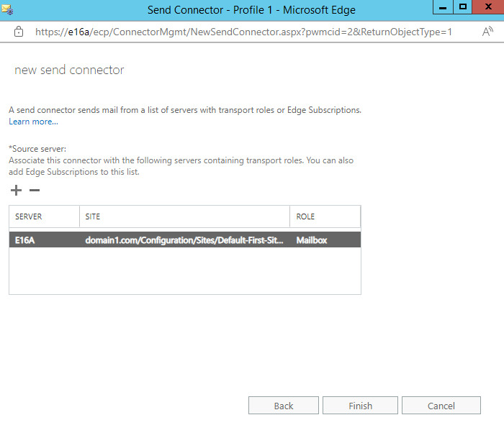The image size is (504, 438).
Task: Cancel the new send connector wizard
Action: [x=441, y=406]
